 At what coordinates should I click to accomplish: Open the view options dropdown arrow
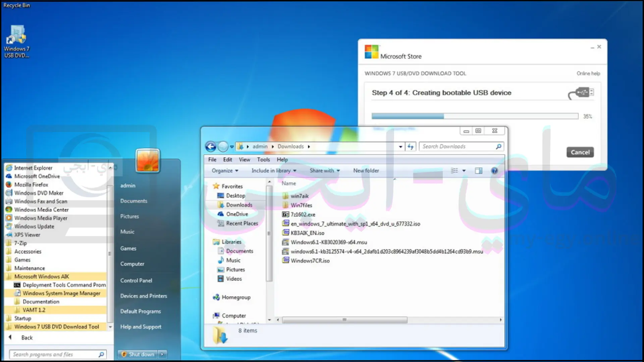pos(464,171)
